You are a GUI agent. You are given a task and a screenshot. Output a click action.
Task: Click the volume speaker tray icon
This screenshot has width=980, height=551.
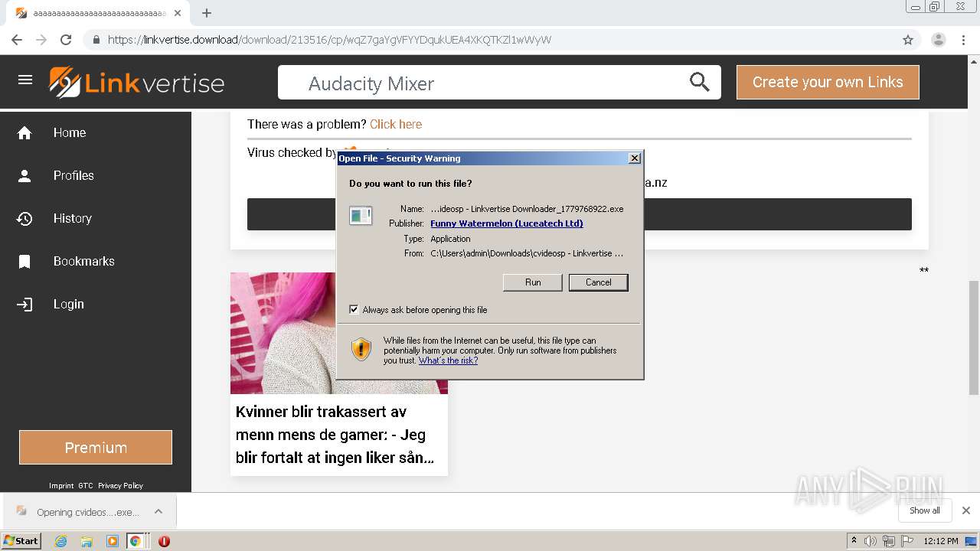tap(871, 541)
